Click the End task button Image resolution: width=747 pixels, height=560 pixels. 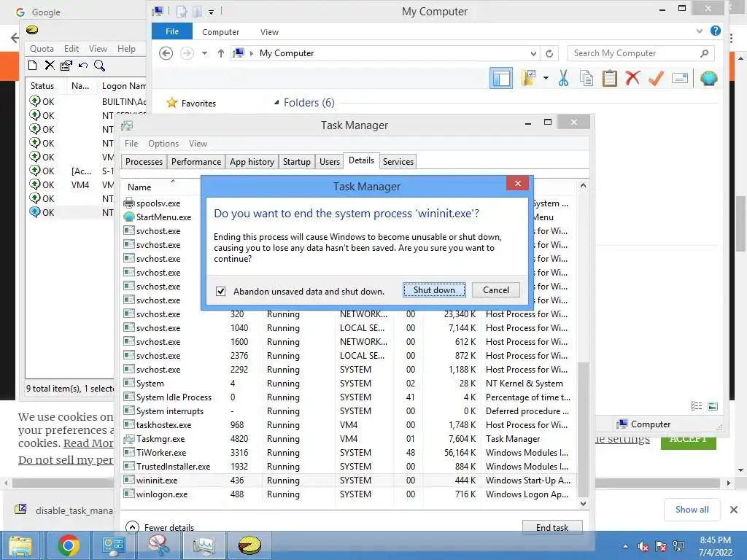click(x=552, y=527)
